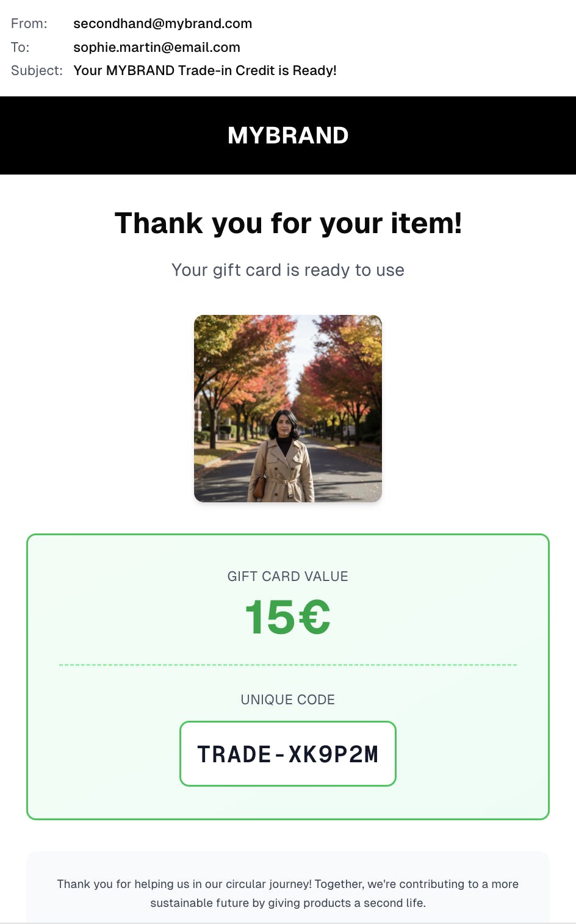This screenshot has height=924, width=576.
Task: Click sender address secondhand@mybrand.com
Action: click(162, 24)
